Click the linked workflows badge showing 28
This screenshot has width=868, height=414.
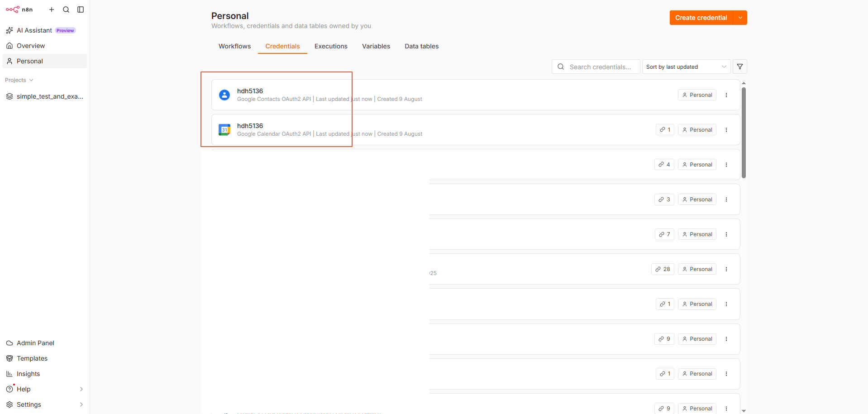pyautogui.click(x=663, y=269)
